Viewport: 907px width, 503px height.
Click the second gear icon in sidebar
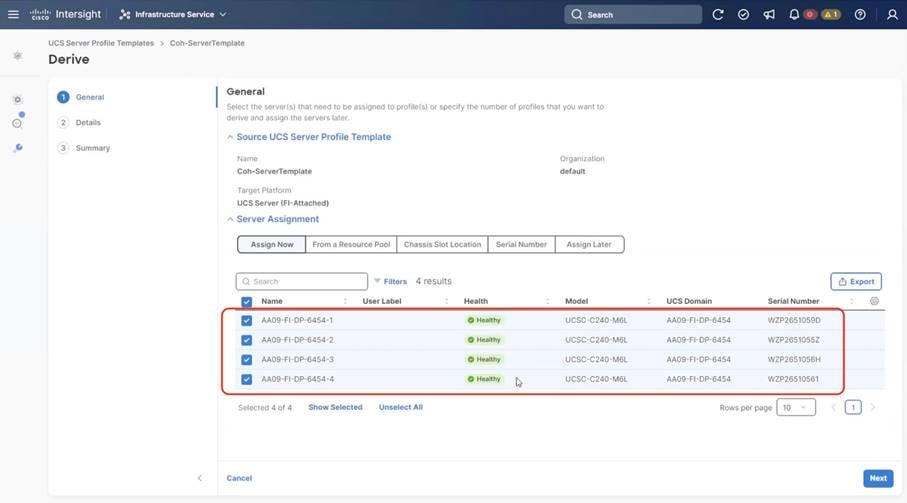tap(18, 99)
